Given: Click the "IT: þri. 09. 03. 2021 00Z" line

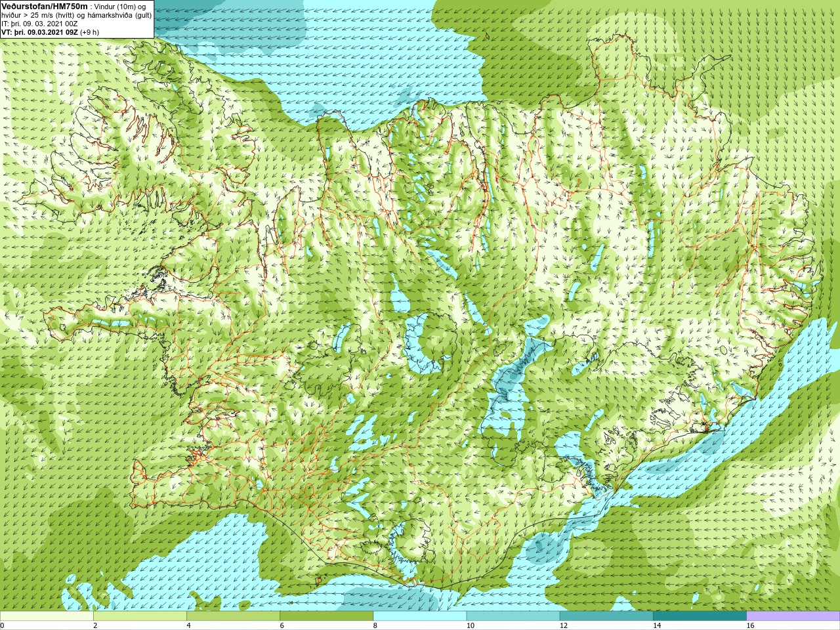Looking at the screenshot, I should pyautogui.click(x=39, y=24).
